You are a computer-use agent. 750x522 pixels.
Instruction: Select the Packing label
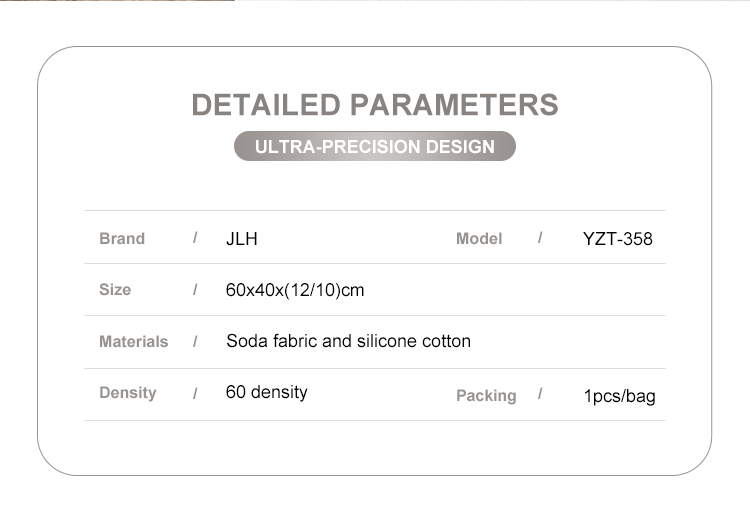coord(486,396)
